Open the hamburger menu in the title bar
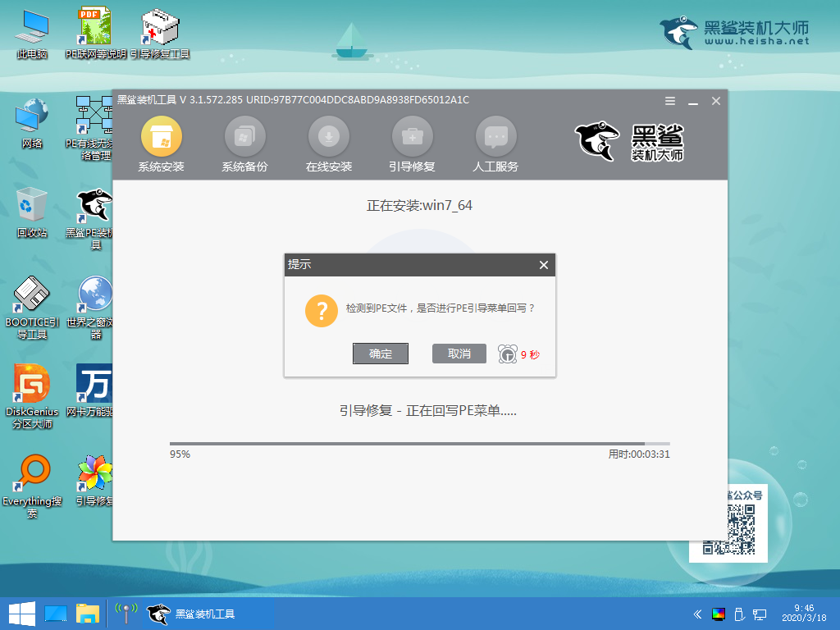Viewport: 840px width, 630px height. 669,101
